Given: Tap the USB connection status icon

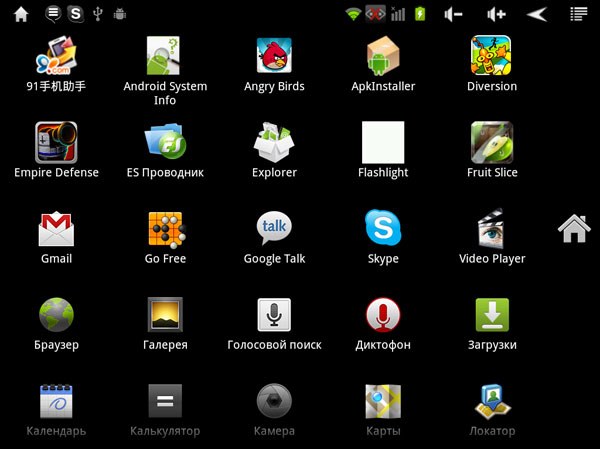Looking at the screenshot, I should (x=98, y=14).
